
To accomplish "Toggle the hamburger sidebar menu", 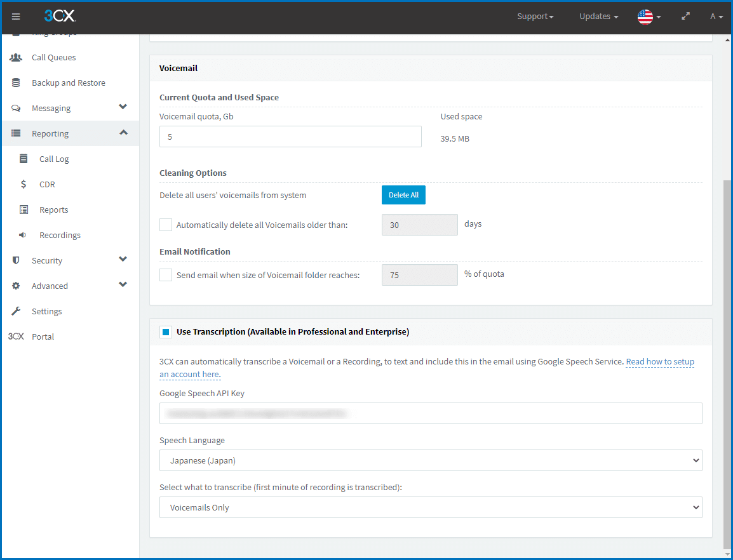I will click(16, 17).
